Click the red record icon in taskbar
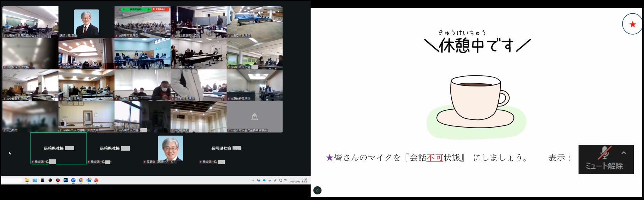The width and height of the screenshot is (644, 200). click(58, 180)
